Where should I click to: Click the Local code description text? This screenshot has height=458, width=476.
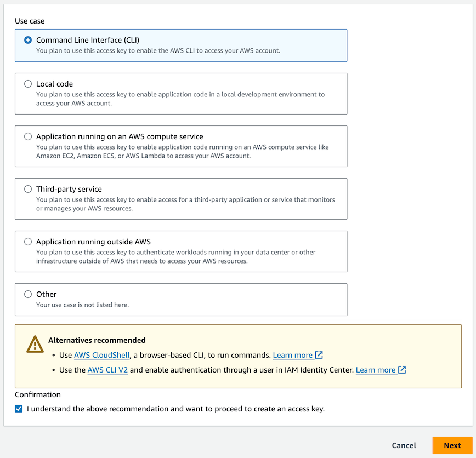180,99
